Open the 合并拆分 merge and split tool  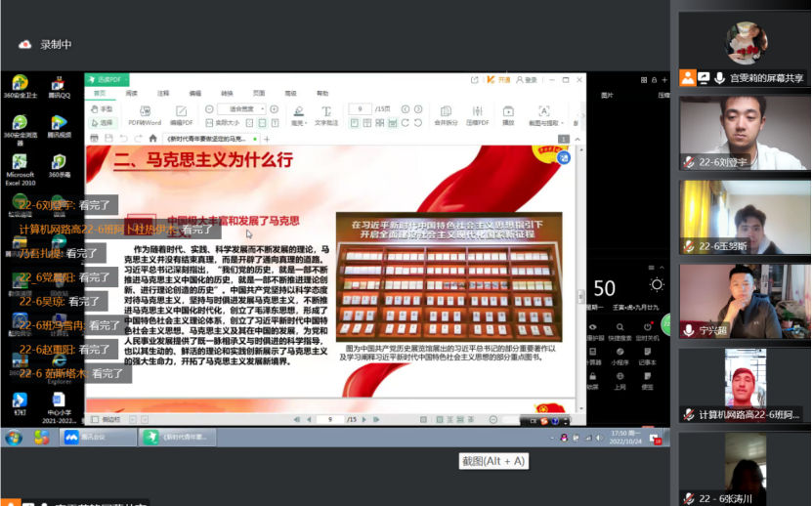click(446, 114)
